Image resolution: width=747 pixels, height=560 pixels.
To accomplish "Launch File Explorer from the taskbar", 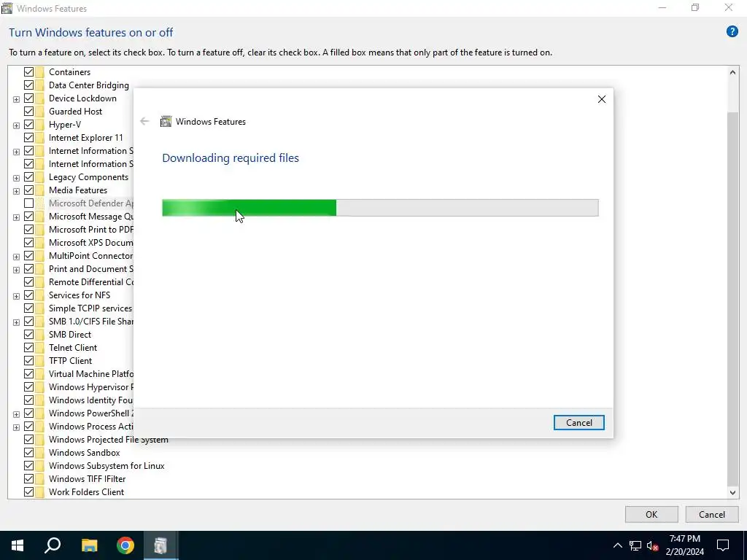I will [89, 545].
